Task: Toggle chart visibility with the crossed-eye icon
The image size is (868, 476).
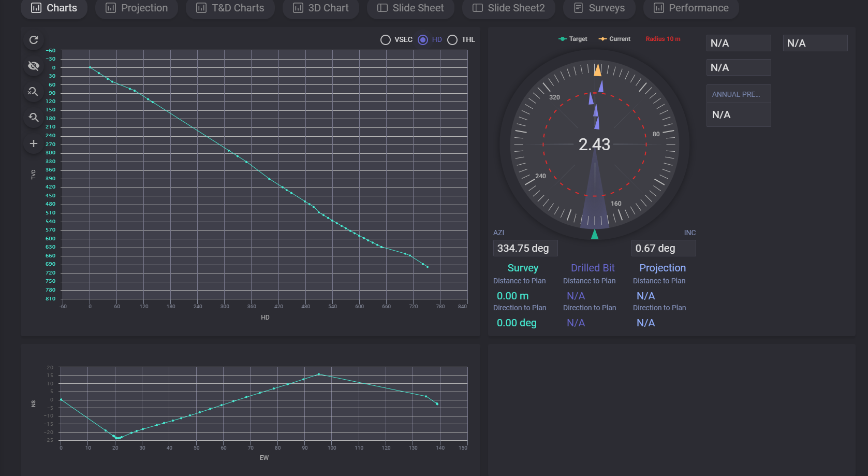Action: click(34, 66)
